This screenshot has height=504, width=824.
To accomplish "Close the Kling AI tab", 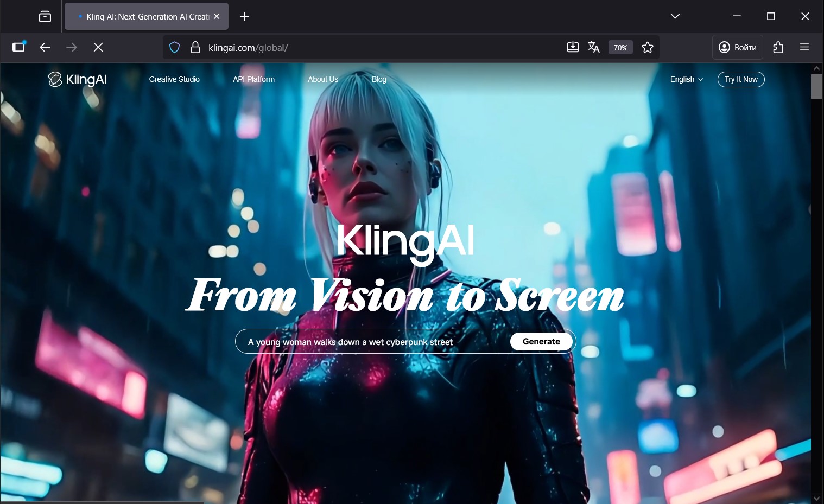I will tap(217, 16).
